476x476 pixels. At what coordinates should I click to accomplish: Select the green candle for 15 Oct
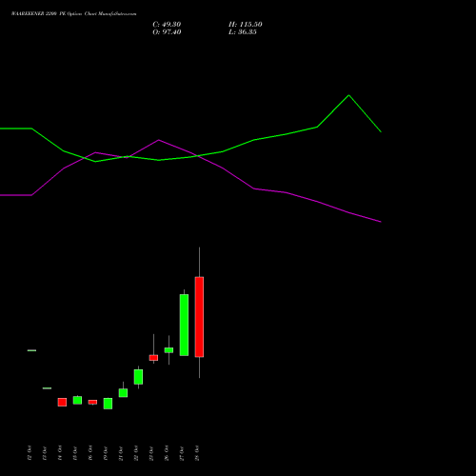click(77, 400)
